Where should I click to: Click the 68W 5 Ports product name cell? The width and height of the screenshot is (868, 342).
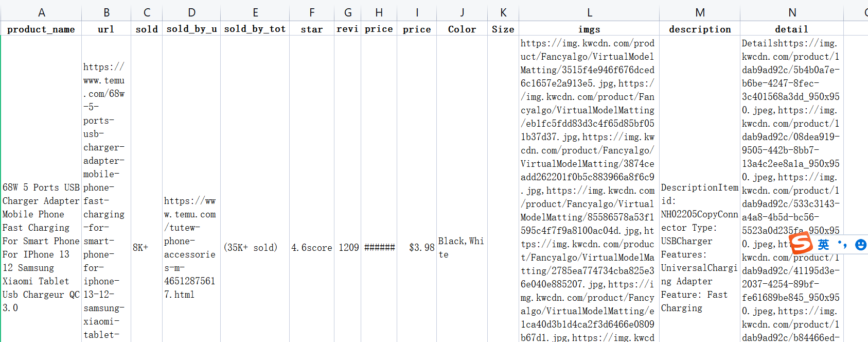coord(41,248)
